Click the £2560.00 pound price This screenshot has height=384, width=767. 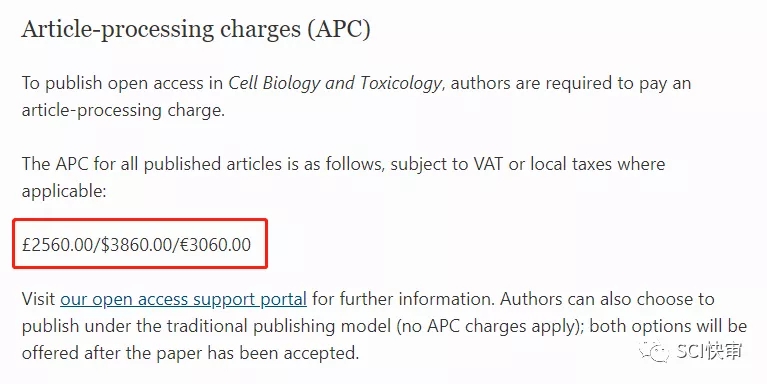click(x=57, y=244)
